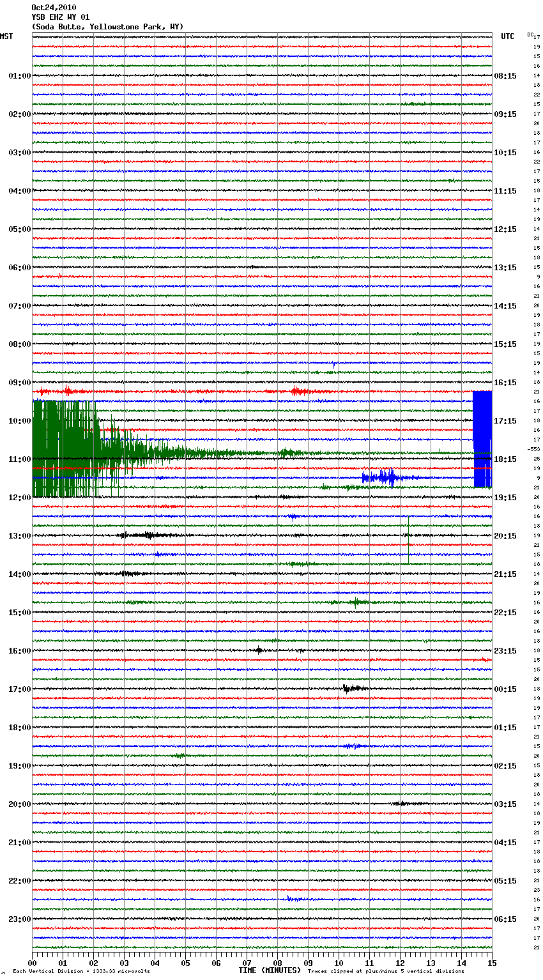Select the 02:00 MST time label
The image size is (543, 980).
click(20, 114)
